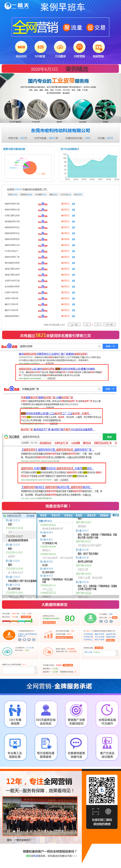Screen dimensions: 121x868
Task: Click Baidu logo in PU同步带生产 row
Action: coord(43,251)
